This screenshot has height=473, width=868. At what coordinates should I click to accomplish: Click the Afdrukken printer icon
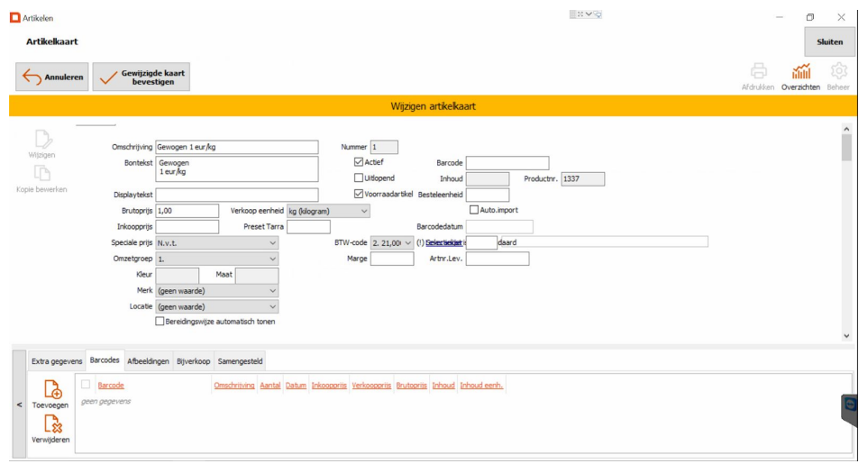pyautogui.click(x=758, y=72)
